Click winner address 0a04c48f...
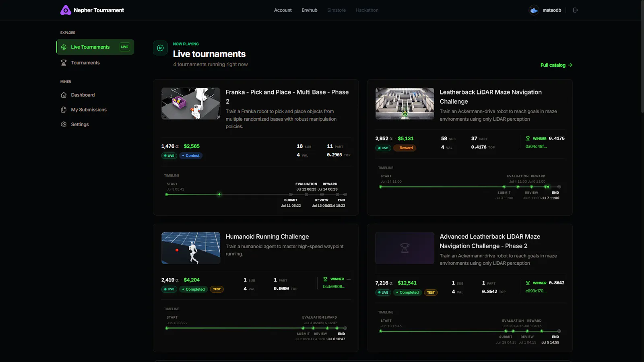 tap(536, 146)
